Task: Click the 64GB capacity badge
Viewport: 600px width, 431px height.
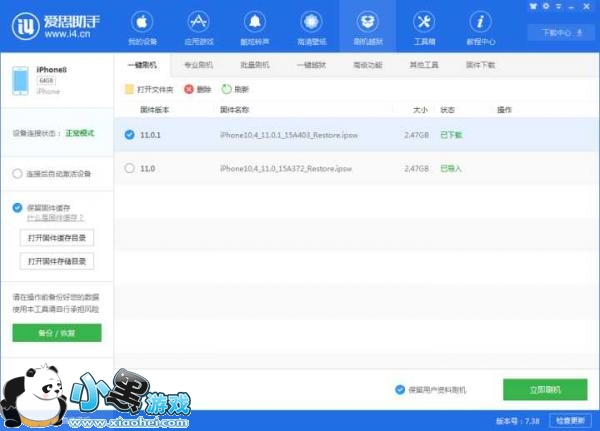Action: (46, 81)
